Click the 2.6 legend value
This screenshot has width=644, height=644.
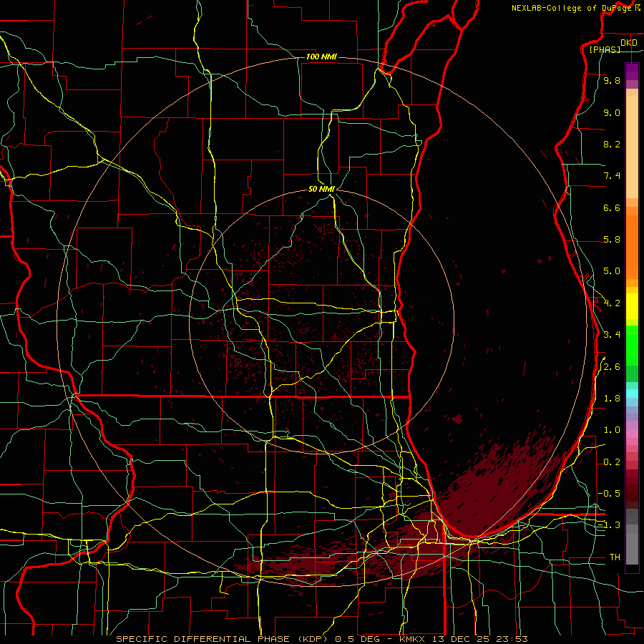tap(612, 367)
